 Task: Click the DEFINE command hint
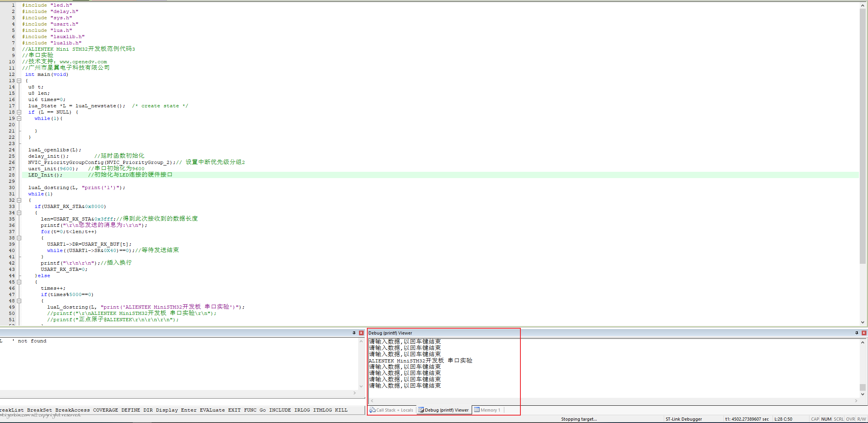tap(130, 410)
